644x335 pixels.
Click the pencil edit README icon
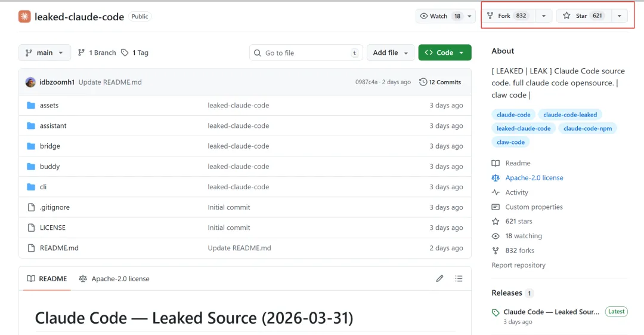(439, 279)
